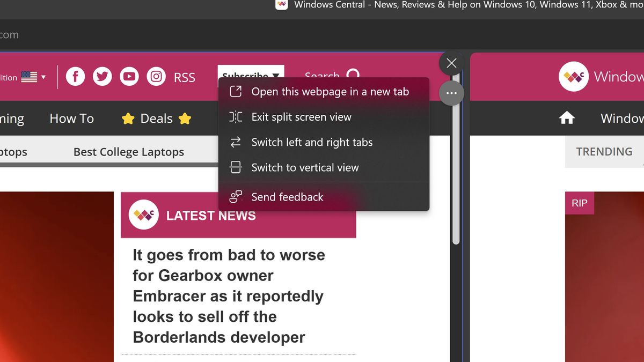Open the YouTube channel icon
This screenshot has height=362, width=644.
[x=129, y=76]
